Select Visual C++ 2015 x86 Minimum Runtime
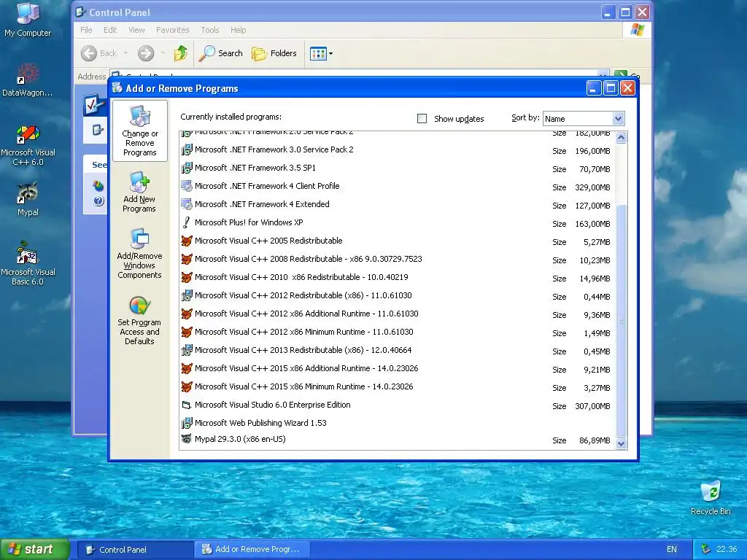 coord(397,387)
